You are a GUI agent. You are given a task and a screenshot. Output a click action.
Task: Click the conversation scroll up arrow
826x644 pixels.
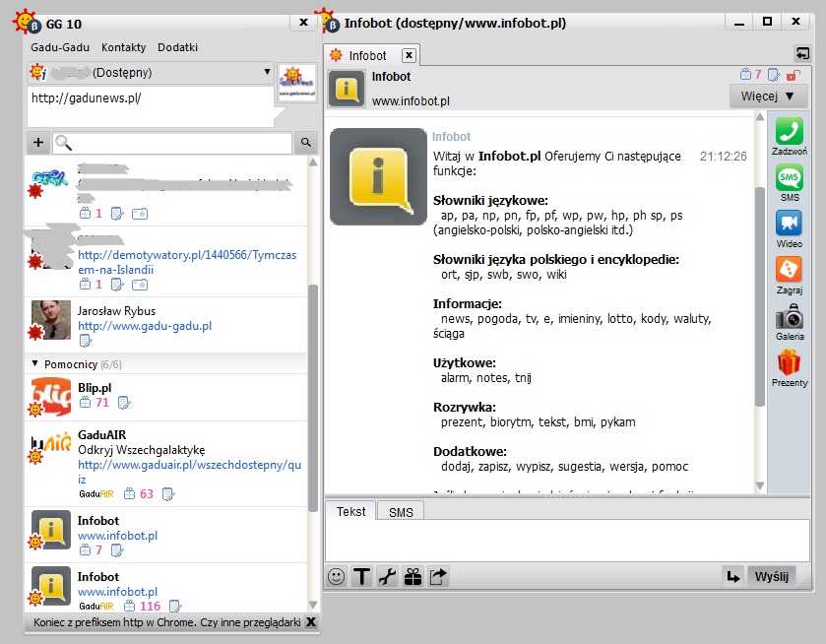click(x=760, y=117)
